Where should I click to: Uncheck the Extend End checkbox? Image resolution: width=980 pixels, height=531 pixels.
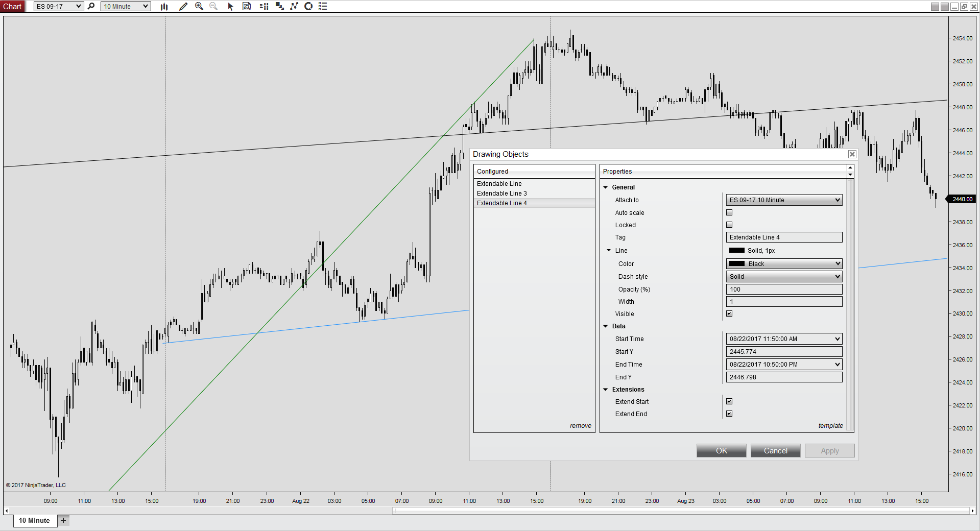(x=729, y=414)
